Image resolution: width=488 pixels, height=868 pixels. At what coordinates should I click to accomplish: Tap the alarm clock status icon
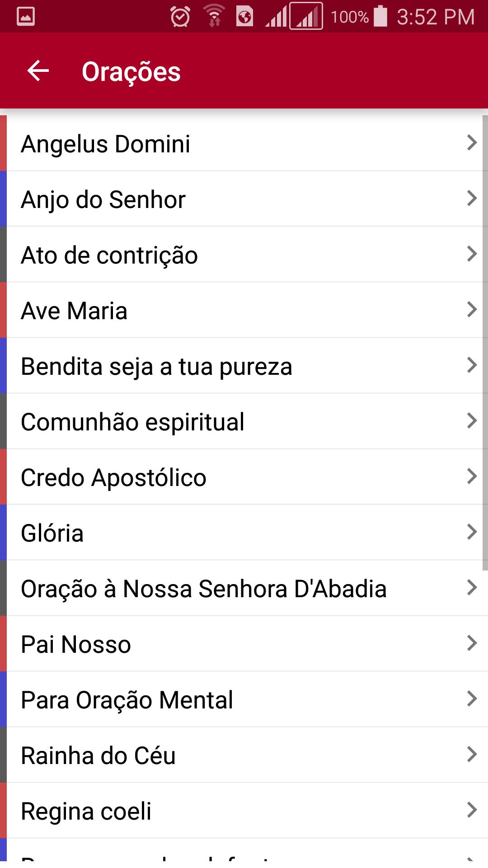pos(180,17)
